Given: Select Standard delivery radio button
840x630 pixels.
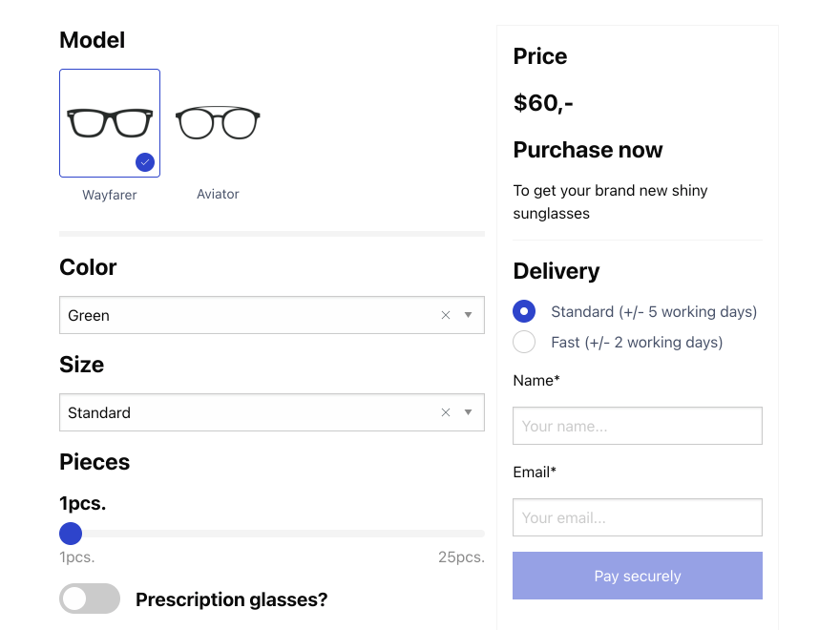Looking at the screenshot, I should point(524,311).
